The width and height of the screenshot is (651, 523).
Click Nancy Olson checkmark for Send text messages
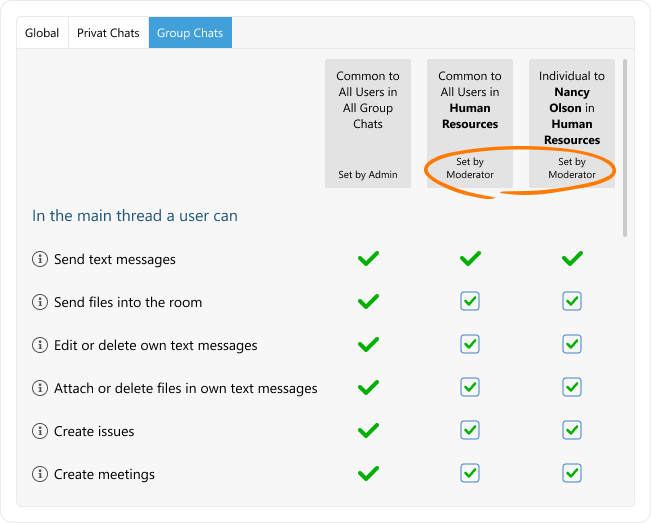(x=572, y=259)
